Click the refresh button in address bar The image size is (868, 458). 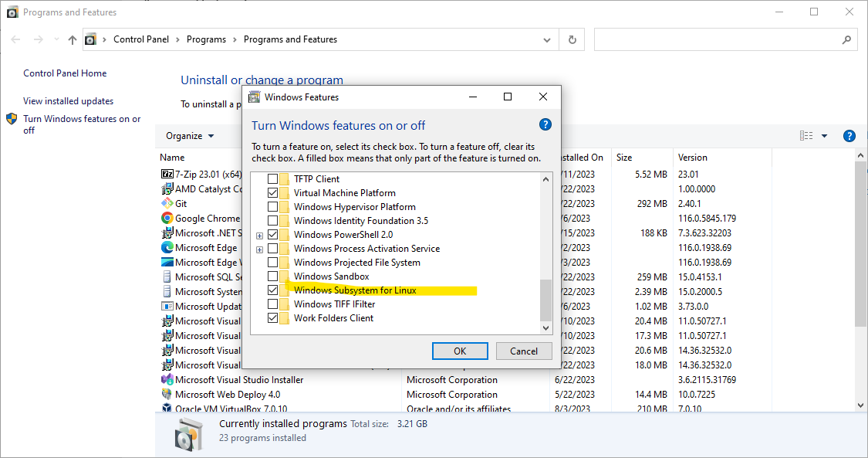pyautogui.click(x=572, y=40)
